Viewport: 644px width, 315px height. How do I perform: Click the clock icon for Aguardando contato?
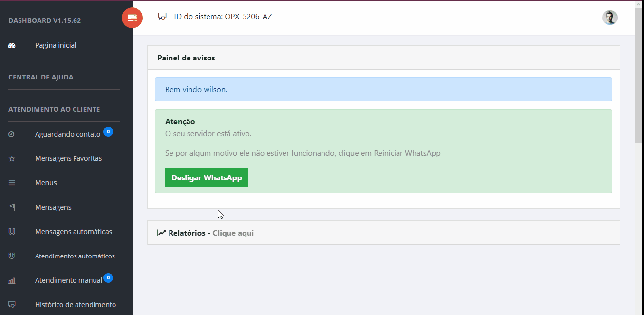(x=12, y=134)
